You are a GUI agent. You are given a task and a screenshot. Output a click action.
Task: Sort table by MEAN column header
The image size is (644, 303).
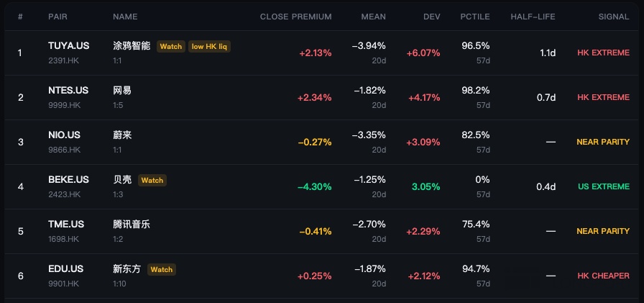(x=373, y=17)
